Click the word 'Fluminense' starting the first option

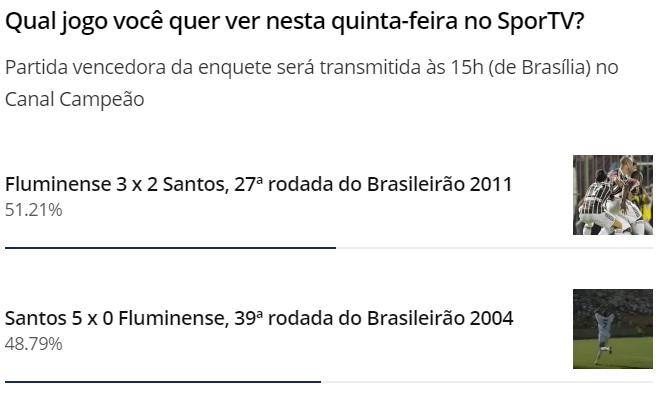click(x=58, y=184)
